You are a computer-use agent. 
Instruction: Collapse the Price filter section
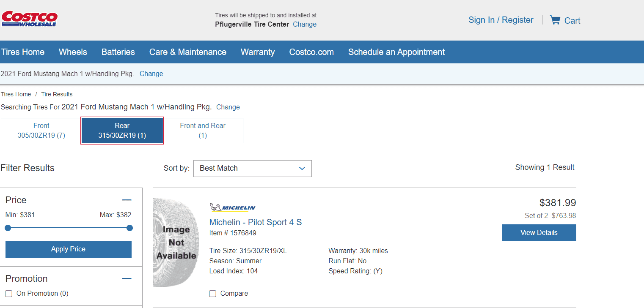click(127, 200)
